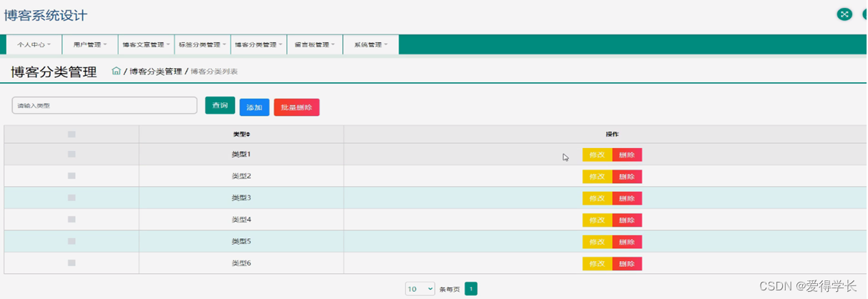The height and width of the screenshot is (299, 868).
Task: Expand the 用户管理 menu
Action: point(90,44)
